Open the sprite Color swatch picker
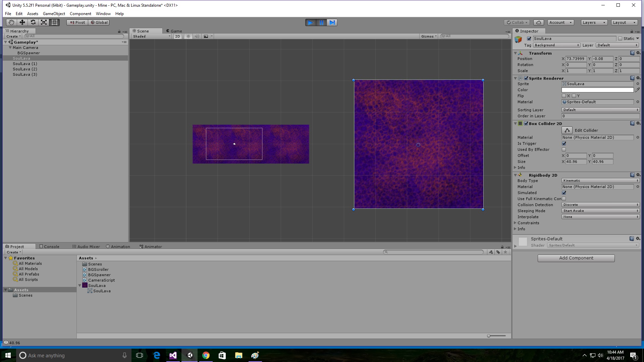The image size is (644, 362). pyautogui.click(x=597, y=90)
